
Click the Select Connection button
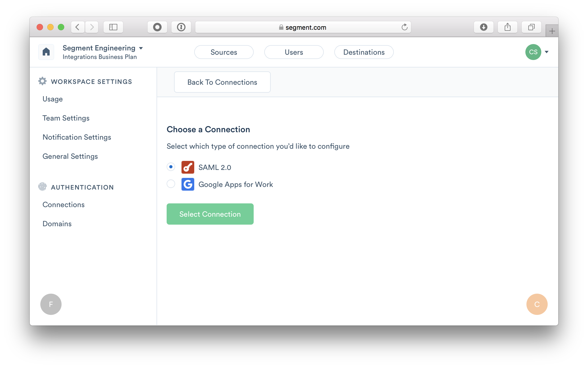tap(210, 214)
